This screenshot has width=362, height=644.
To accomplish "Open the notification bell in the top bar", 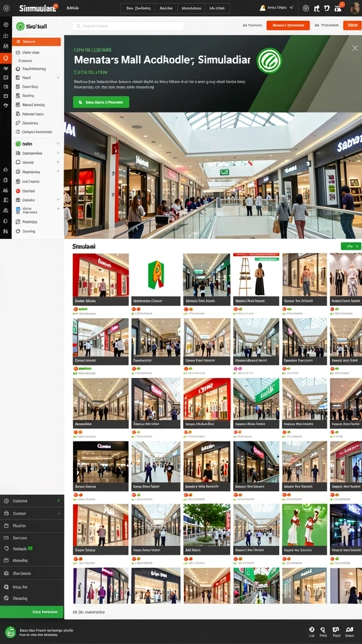I will coord(263,8).
